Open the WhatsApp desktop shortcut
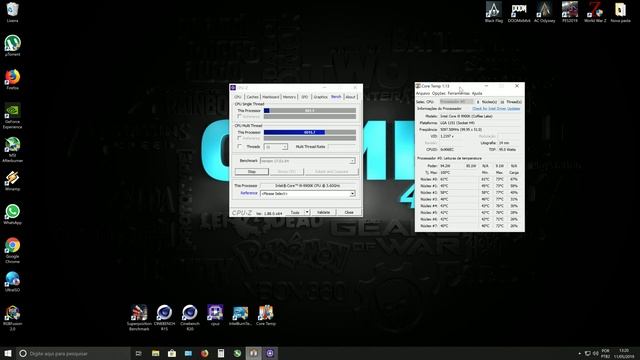This screenshot has width=640, height=360. [x=12, y=215]
